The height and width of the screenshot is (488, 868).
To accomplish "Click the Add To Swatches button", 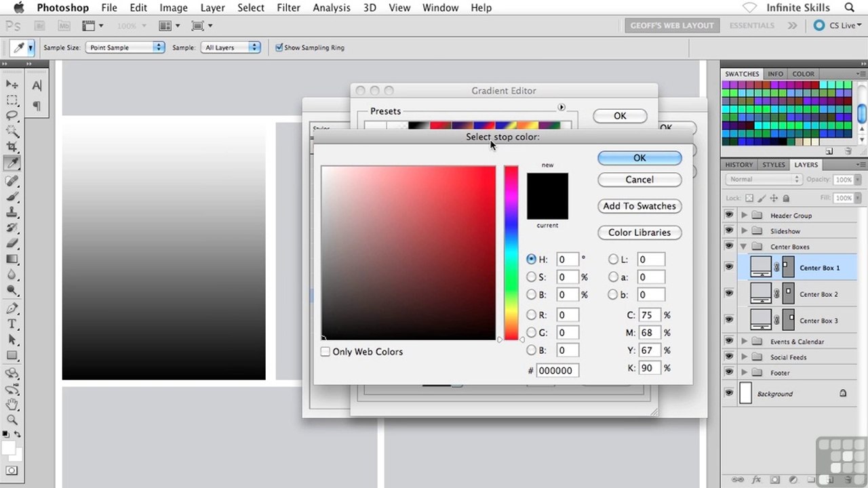I will [639, 206].
